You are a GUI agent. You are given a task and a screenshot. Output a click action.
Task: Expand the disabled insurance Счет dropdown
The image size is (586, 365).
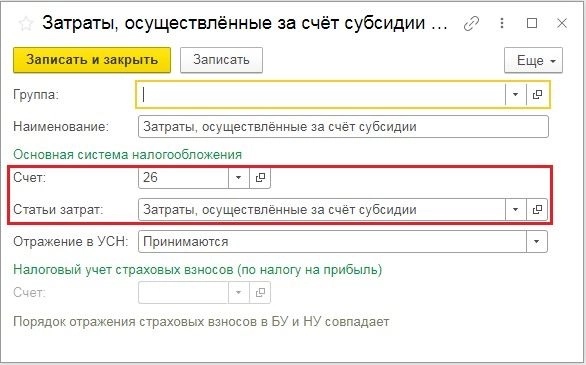[x=238, y=293]
